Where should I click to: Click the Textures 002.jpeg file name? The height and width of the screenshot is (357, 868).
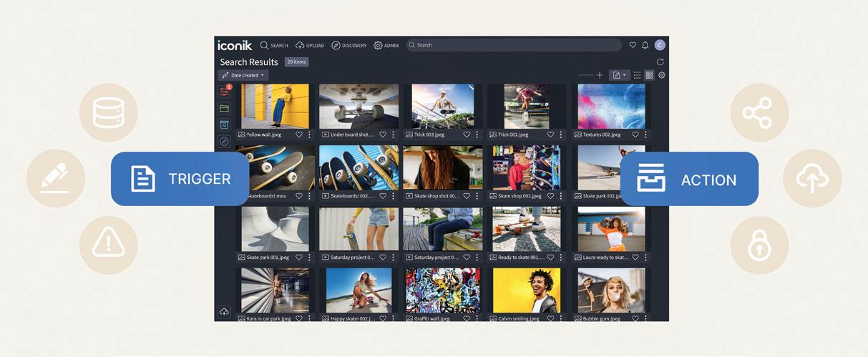coord(602,135)
